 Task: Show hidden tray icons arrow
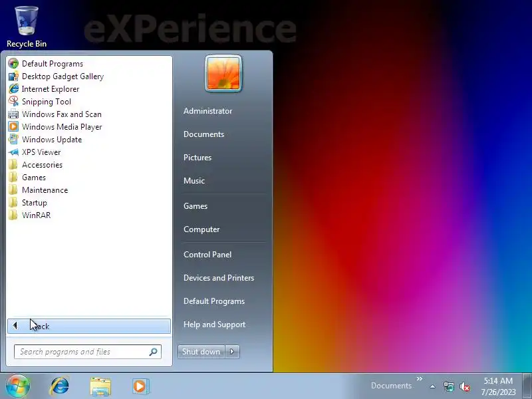433,386
